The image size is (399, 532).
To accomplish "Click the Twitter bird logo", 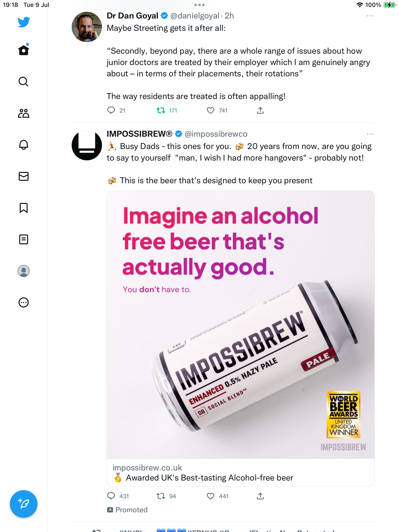I will [x=23, y=22].
